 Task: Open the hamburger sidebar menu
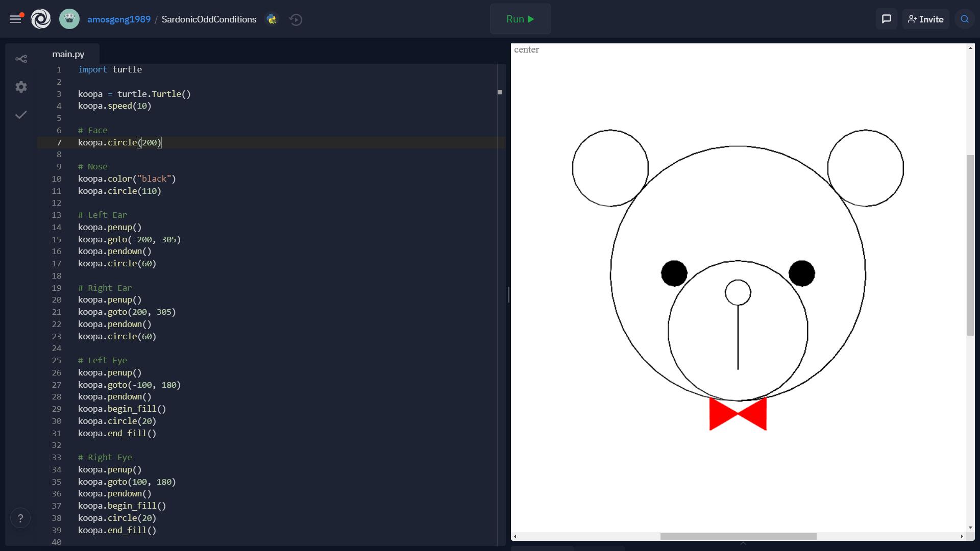click(15, 19)
